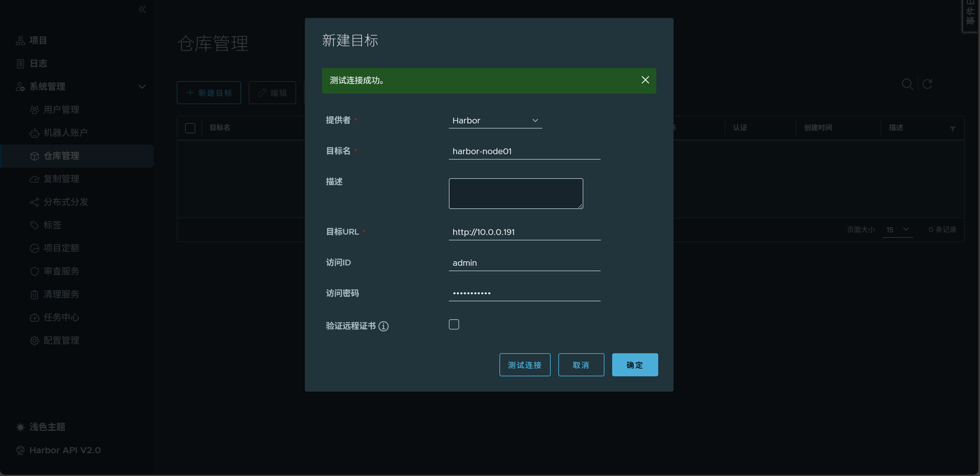Viewport: 980px width, 476px height.
Task: Click the search magnifier icon
Action: click(x=907, y=84)
